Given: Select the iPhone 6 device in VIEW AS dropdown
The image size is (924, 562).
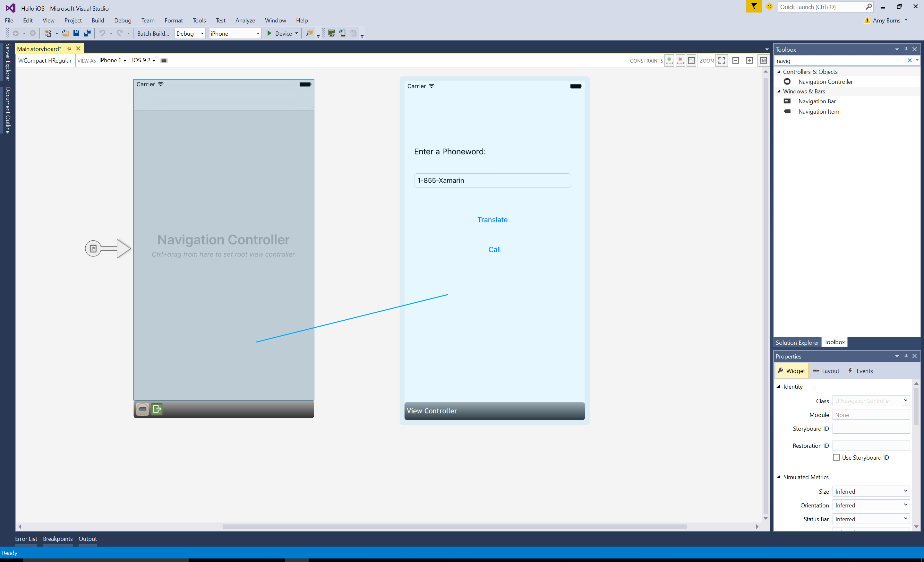Looking at the screenshot, I should [112, 60].
